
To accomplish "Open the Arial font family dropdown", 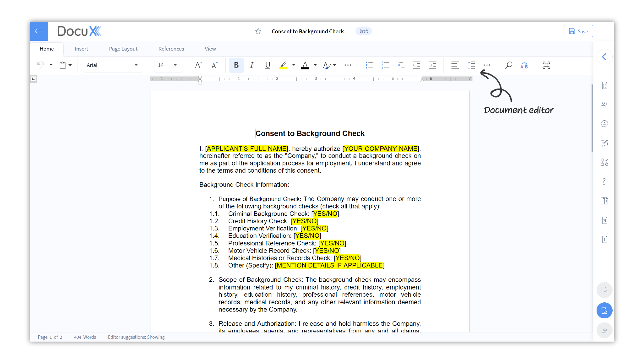I will point(112,65).
